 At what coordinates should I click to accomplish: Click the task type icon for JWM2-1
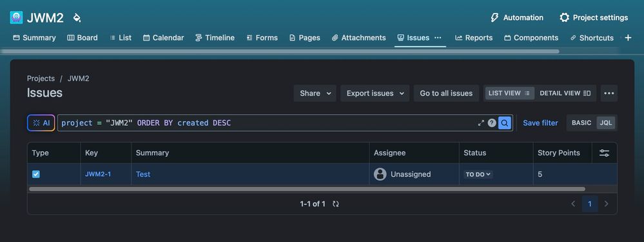coord(35,174)
